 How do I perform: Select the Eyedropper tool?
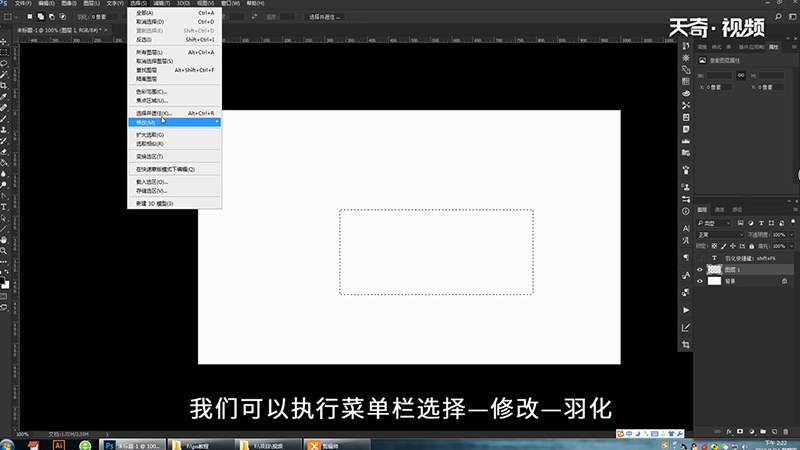(x=4, y=97)
